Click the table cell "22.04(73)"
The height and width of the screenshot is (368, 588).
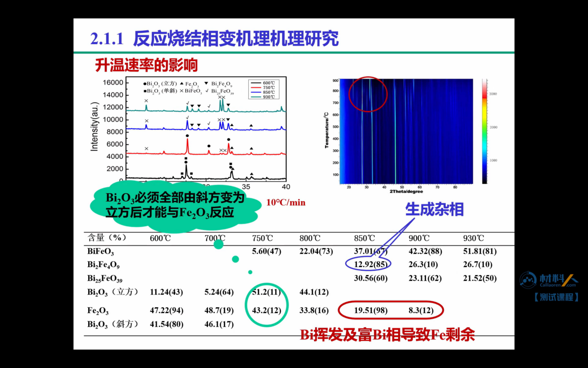[x=316, y=251]
